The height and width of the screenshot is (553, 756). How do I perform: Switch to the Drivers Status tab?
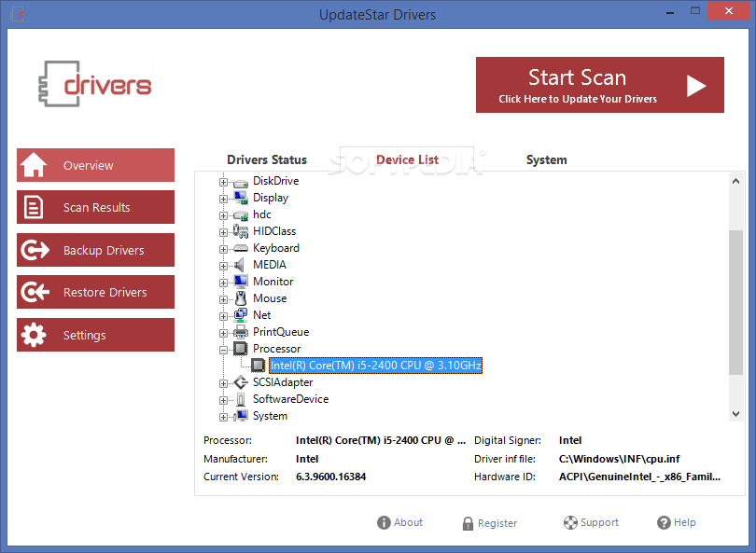[x=267, y=159]
